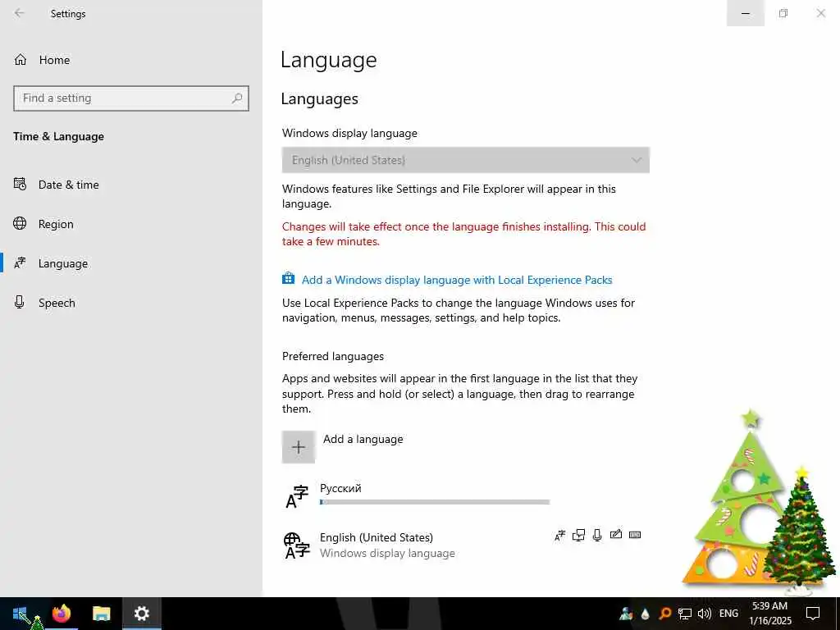
Task: Click the people figure tray icon
Action: (x=626, y=614)
